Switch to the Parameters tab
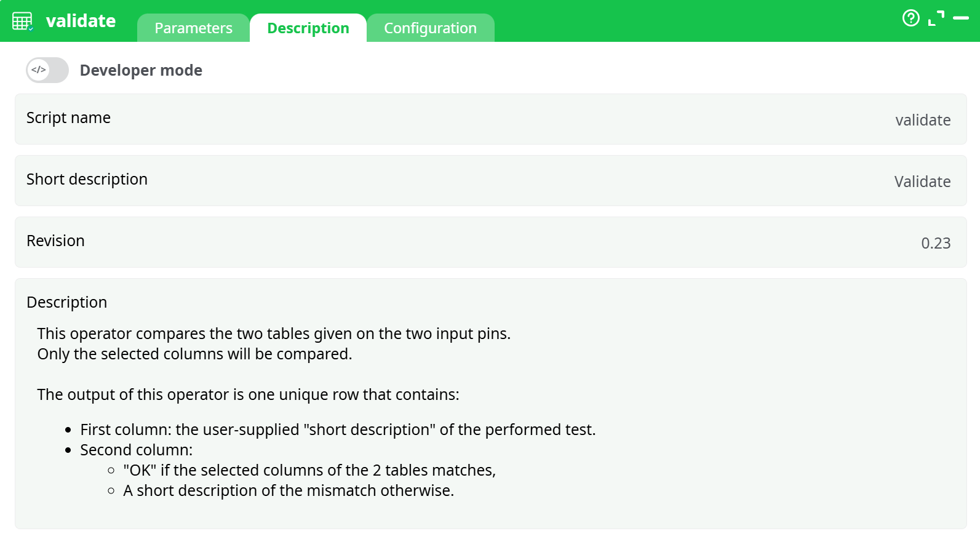The height and width of the screenshot is (539, 980). pyautogui.click(x=193, y=28)
